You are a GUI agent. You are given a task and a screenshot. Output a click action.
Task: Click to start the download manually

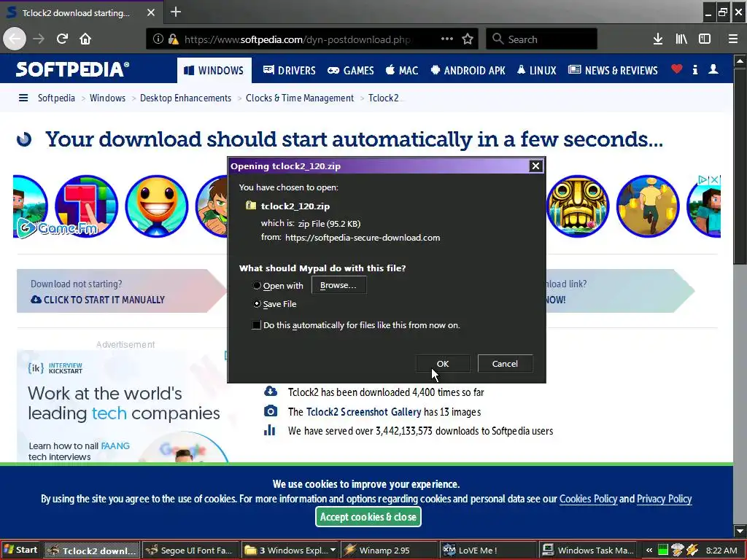click(98, 300)
